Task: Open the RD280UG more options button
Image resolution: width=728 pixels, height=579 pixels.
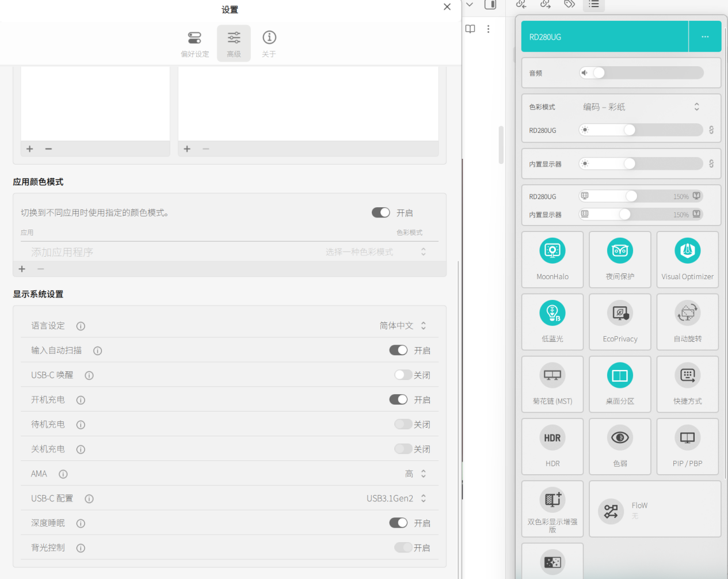Action: (705, 36)
